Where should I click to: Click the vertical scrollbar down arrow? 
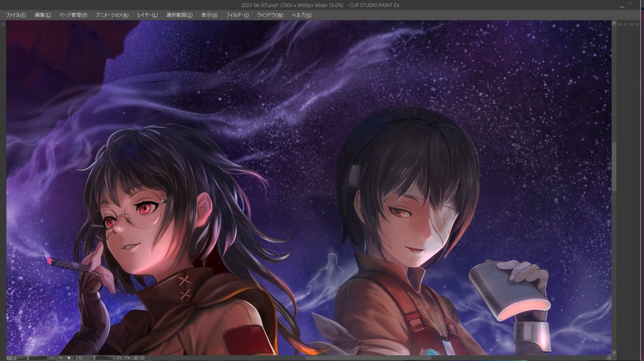pyautogui.click(x=614, y=352)
